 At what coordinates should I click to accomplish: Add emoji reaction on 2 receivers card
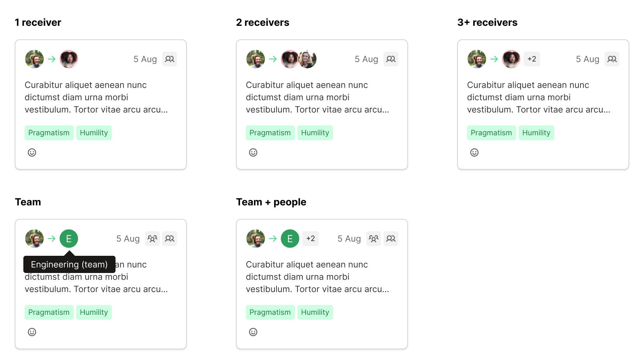coord(253,152)
